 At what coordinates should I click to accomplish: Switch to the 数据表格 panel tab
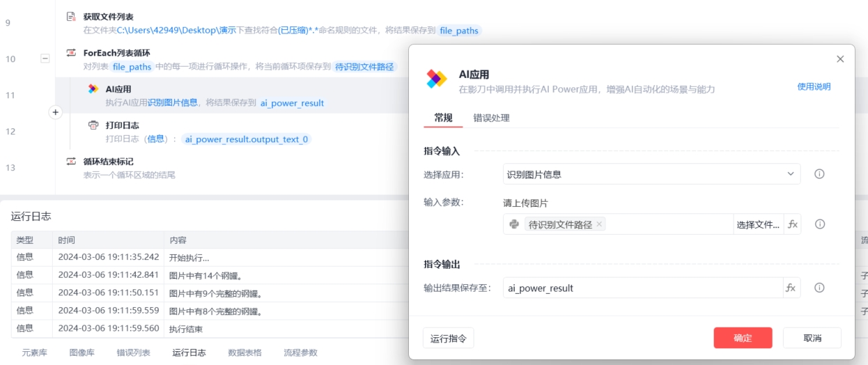click(x=245, y=352)
